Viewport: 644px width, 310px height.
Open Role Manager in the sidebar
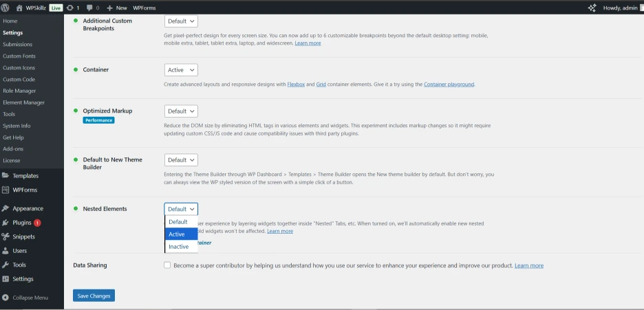(19, 91)
